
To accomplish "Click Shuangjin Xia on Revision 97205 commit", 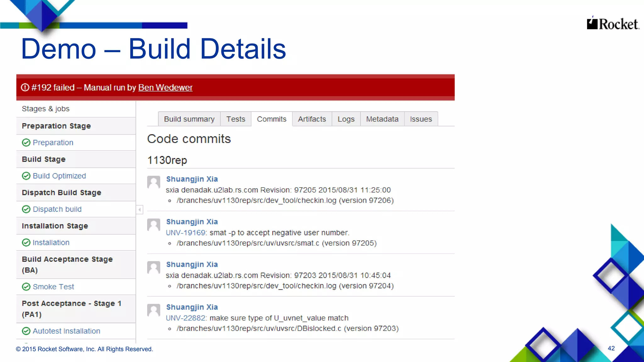I will (192, 179).
